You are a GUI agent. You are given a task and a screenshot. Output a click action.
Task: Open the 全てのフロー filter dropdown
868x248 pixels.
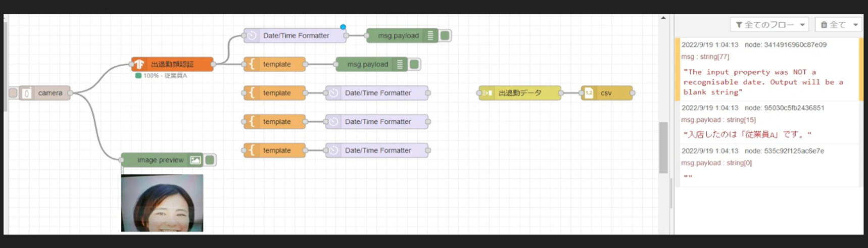[769, 25]
